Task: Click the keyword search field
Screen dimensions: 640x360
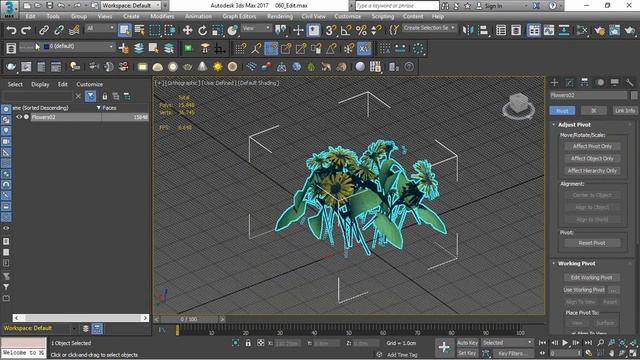Action: click(397, 6)
